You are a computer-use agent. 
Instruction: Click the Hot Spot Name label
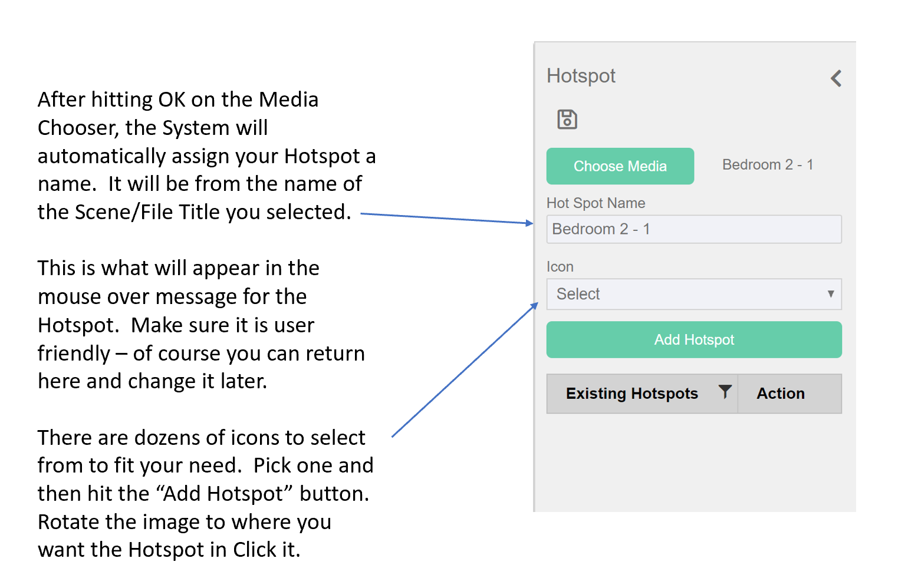point(596,203)
